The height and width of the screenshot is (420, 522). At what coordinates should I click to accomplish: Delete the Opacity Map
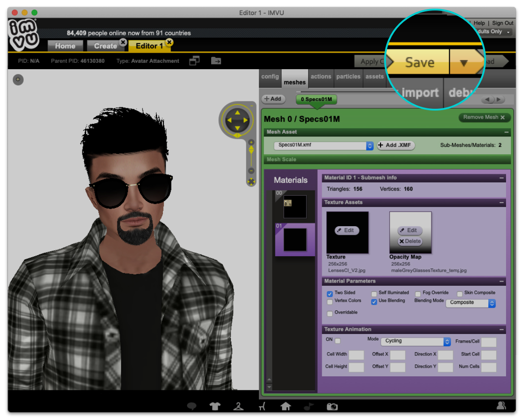(x=410, y=241)
